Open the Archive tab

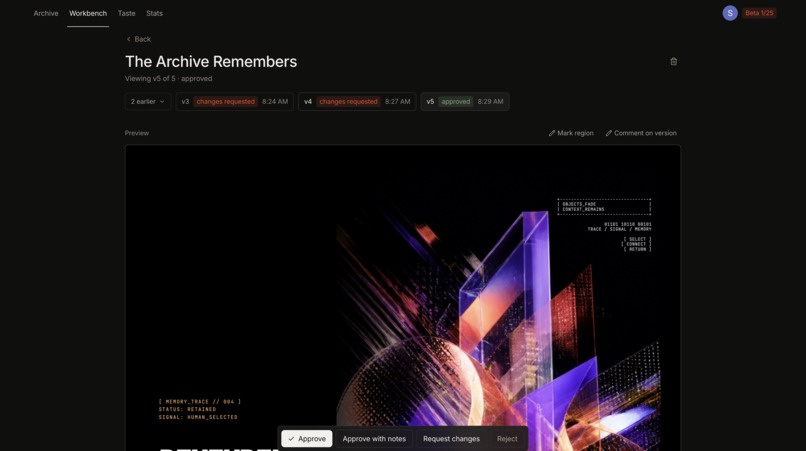46,13
